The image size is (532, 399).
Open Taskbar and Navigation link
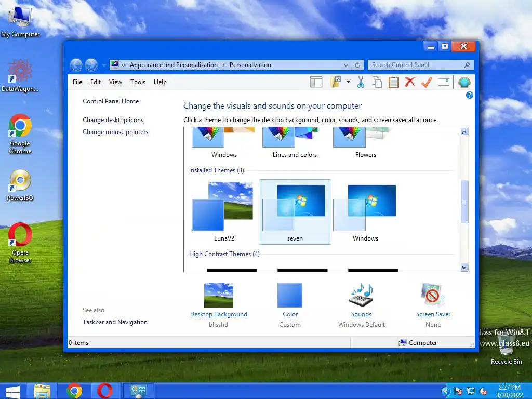click(x=115, y=322)
